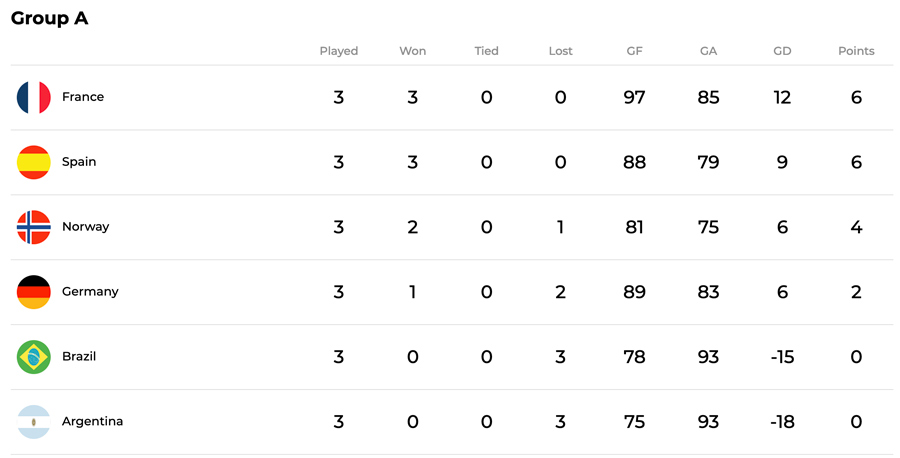Select the Norway team name
Screen dimensions: 900x458
coord(86,227)
